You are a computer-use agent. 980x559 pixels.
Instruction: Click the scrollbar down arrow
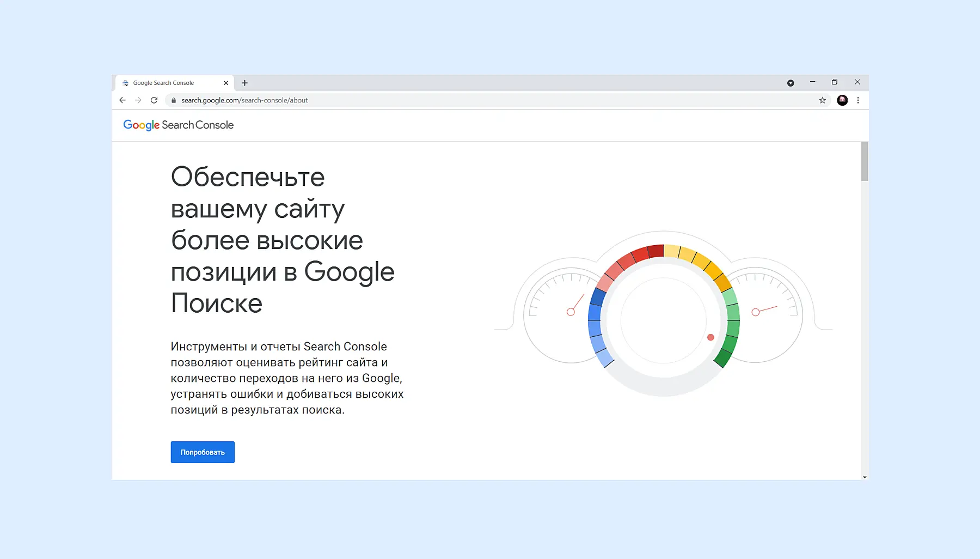pyautogui.click(x=865, y=477)
